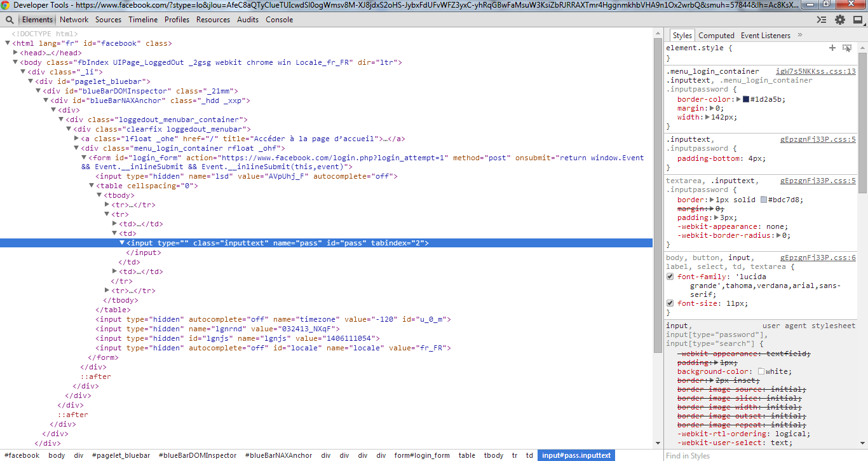
Task: Select the Styles sidebar tab
Action: [x=682, y=36]
